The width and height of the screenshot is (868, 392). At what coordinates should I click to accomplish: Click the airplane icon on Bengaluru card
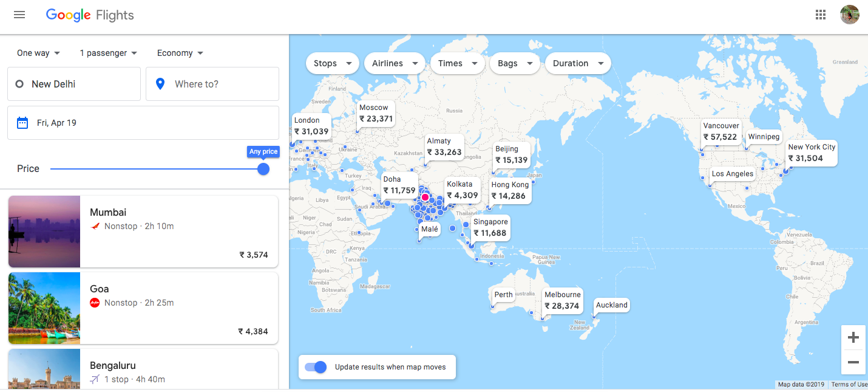tap(95, 379)
